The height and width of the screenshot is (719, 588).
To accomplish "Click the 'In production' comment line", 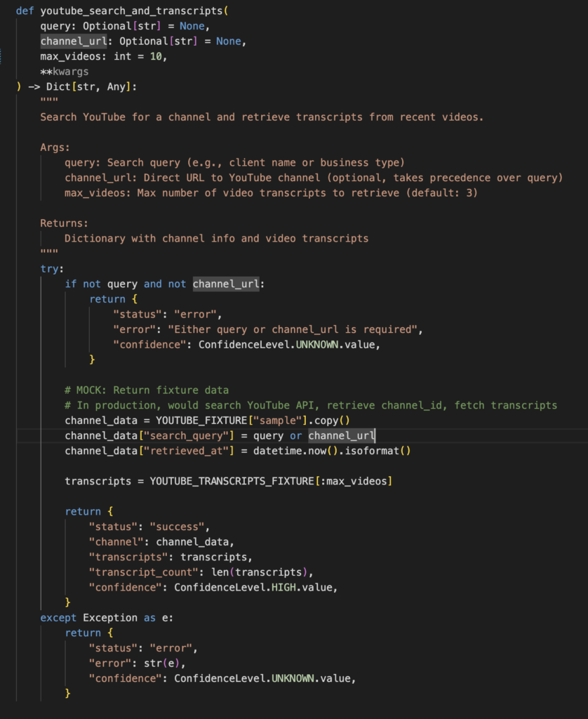I will (311, 405).
